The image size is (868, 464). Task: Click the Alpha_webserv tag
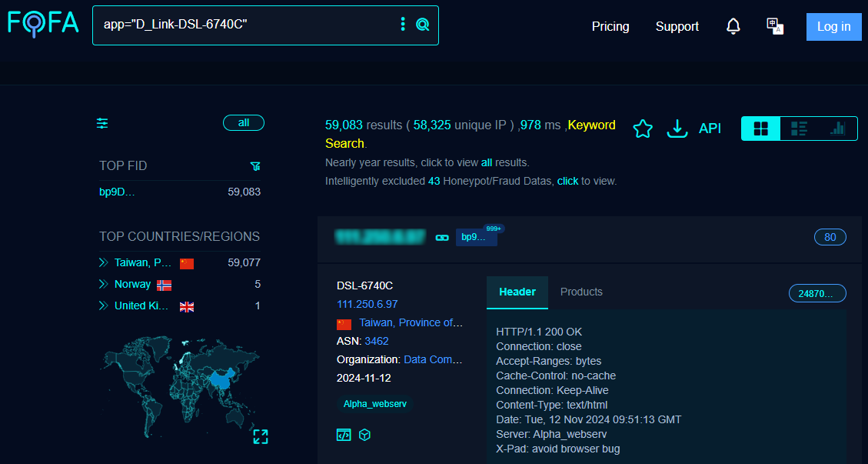click(x=374, y=404)
